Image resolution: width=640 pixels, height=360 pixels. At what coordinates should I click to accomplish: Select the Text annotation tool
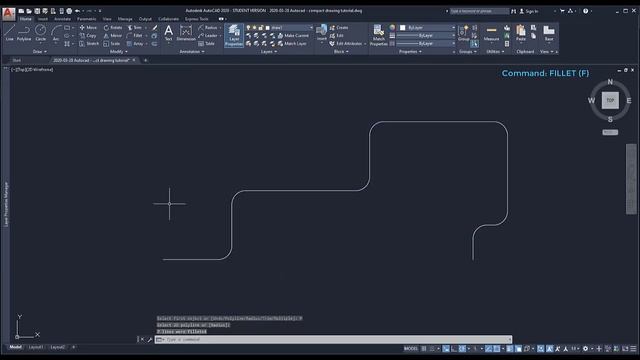coord(168,33)
